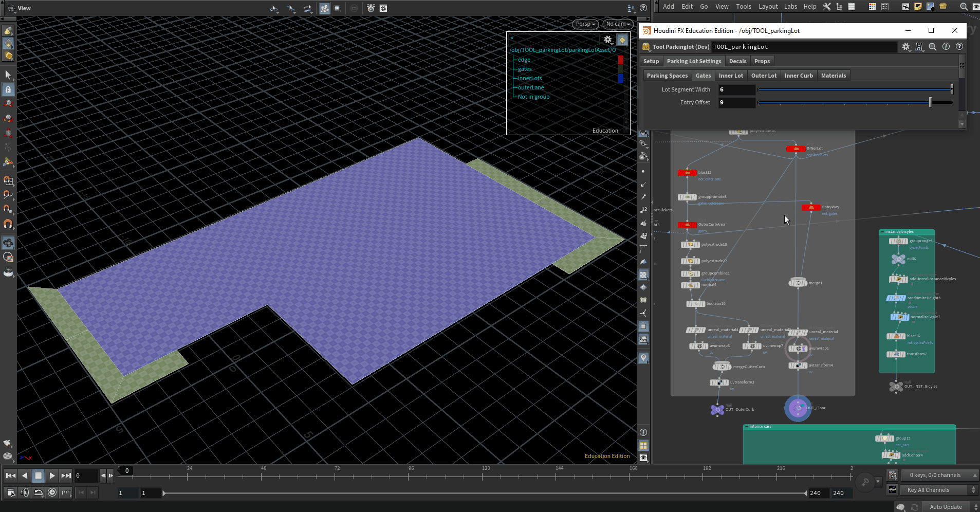980x512 pixels.
Task: Click the render flipbook icon in View toolbar
Action: click(x=371, y=8)
